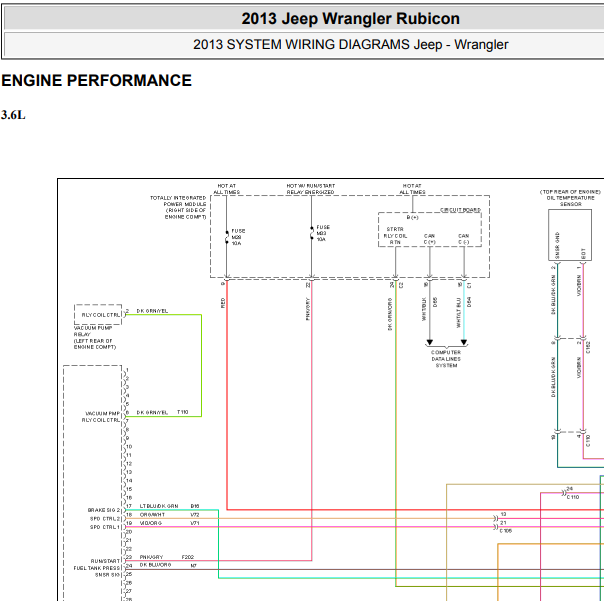Click the "RLY COIL CTRL" relay box

point(98,315)
